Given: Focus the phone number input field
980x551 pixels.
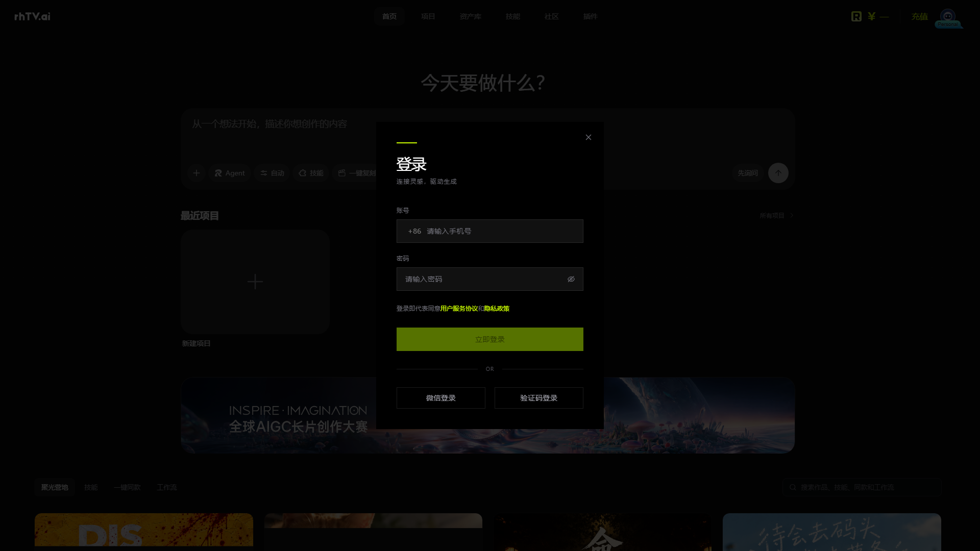Looking at the screenshot, I should (490, 231).
